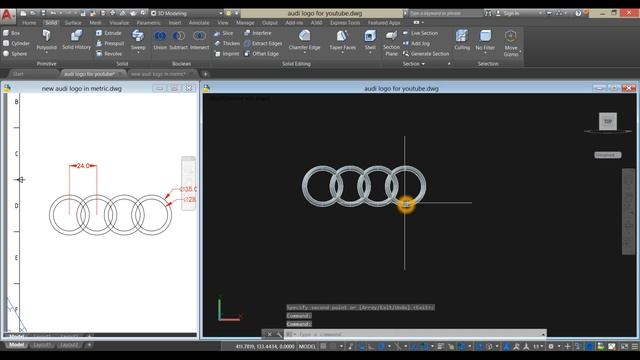Switch to the Visualize ribbon tab
Image resolution: width=640 pixels, height=360 pixels.
(119, 23)
